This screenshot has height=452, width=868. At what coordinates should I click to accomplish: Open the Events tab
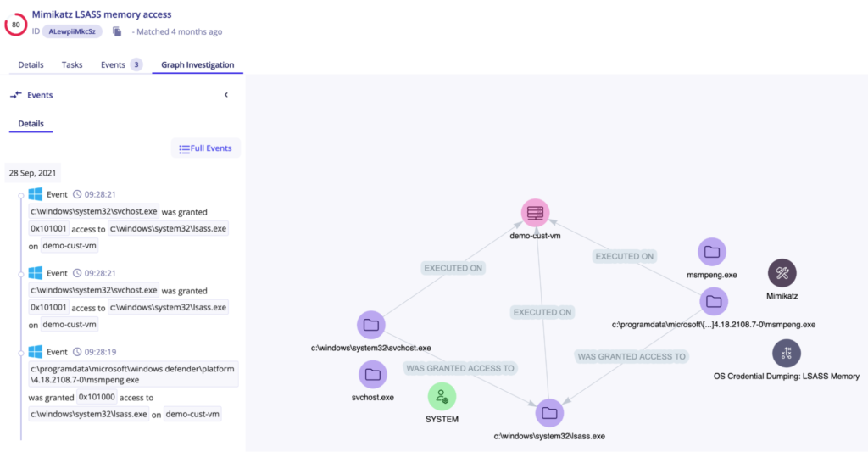click(113, 64)
